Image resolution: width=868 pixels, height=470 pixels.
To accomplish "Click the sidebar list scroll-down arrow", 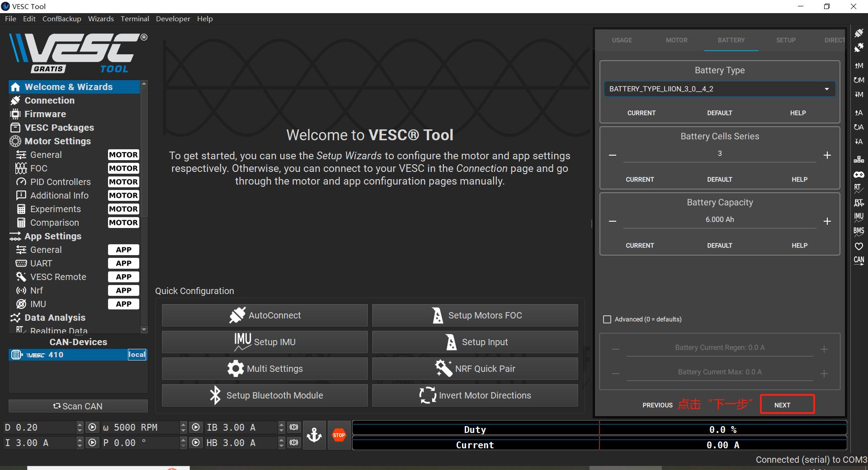I will coord(144,330).
